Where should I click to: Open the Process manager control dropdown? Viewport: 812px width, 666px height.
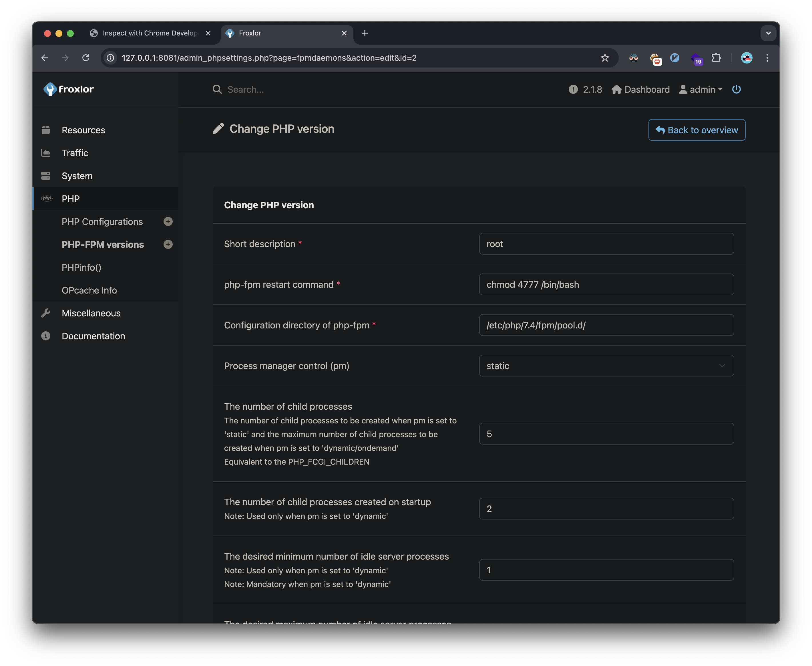click(x=606, y=366)
